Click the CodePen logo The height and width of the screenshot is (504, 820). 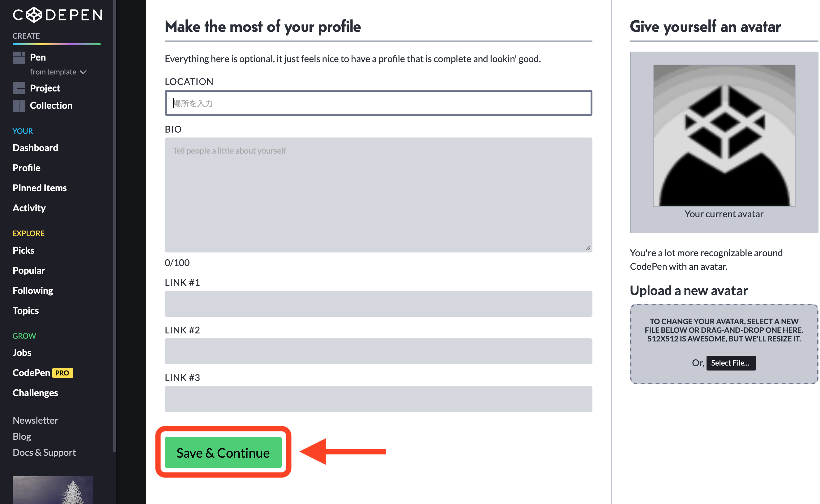(x=57, y=15)
